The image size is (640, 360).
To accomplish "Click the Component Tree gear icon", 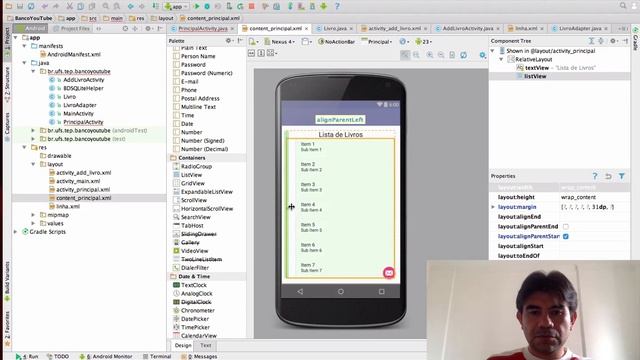I will click(x=613, y=41).
